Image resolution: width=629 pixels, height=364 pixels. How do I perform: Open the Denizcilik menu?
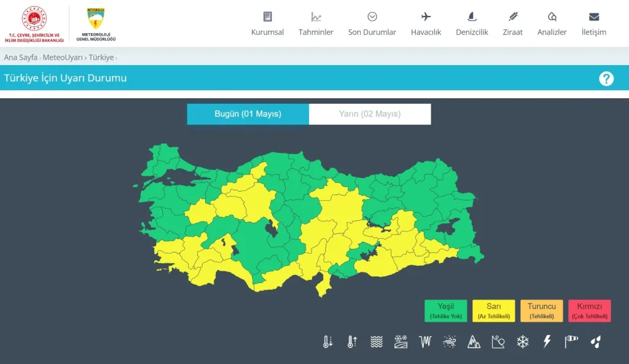[472, 24]
